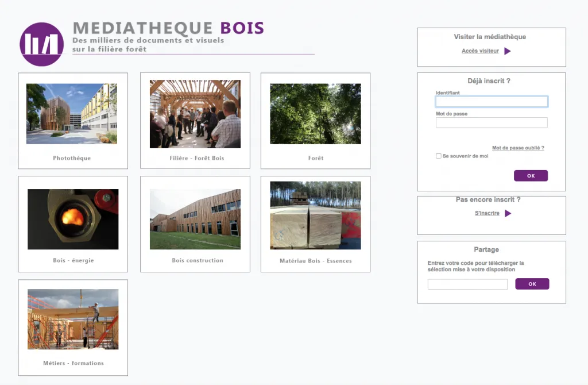Check the Se souvenir de moi box

tap(438, 155)
